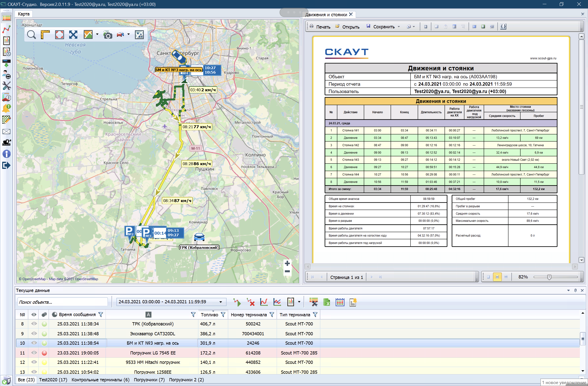Screen dimensions: 588x386
Task: Expand the vehicles display dropdown arrow on map
Action: point(129,34)
